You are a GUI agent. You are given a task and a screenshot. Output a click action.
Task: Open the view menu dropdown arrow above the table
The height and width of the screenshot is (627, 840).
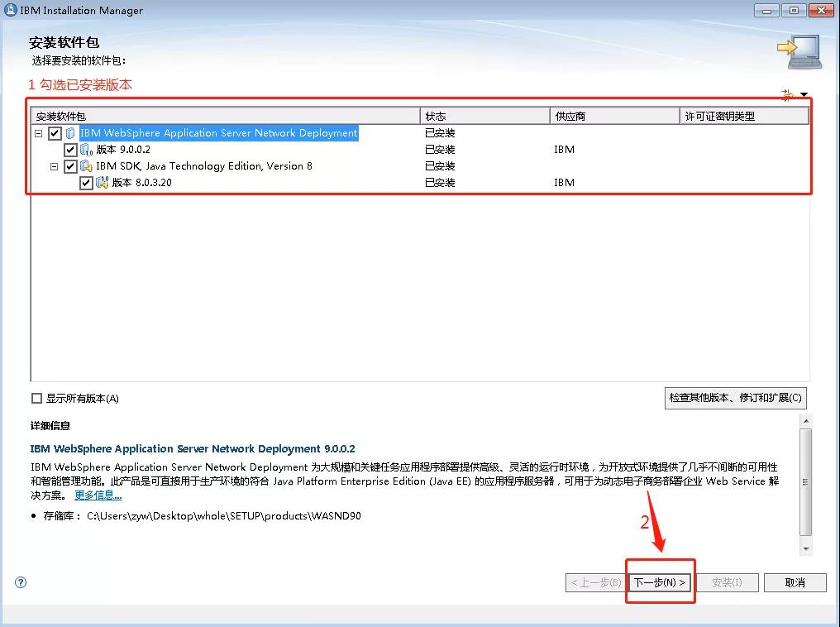click(804, 95)
